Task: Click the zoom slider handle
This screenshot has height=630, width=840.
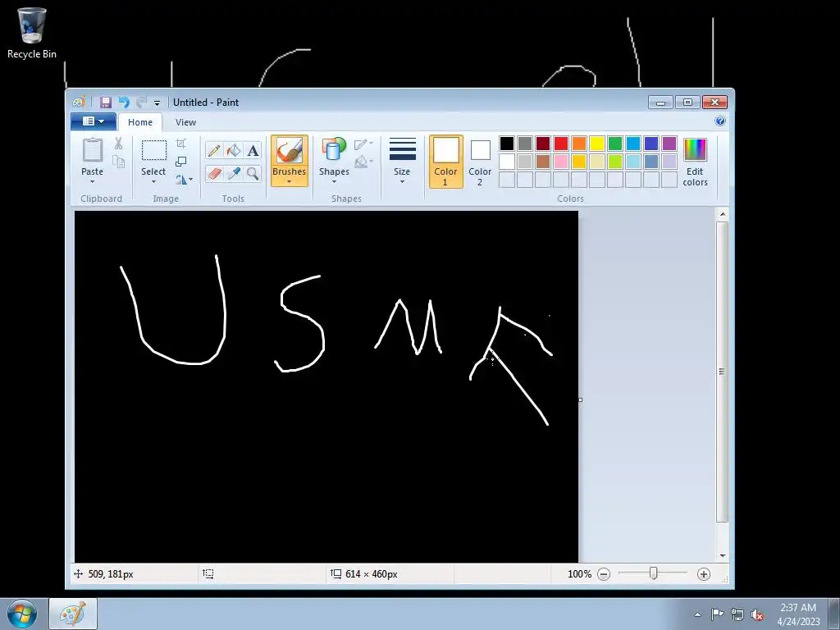Action: tap(653, 573)
